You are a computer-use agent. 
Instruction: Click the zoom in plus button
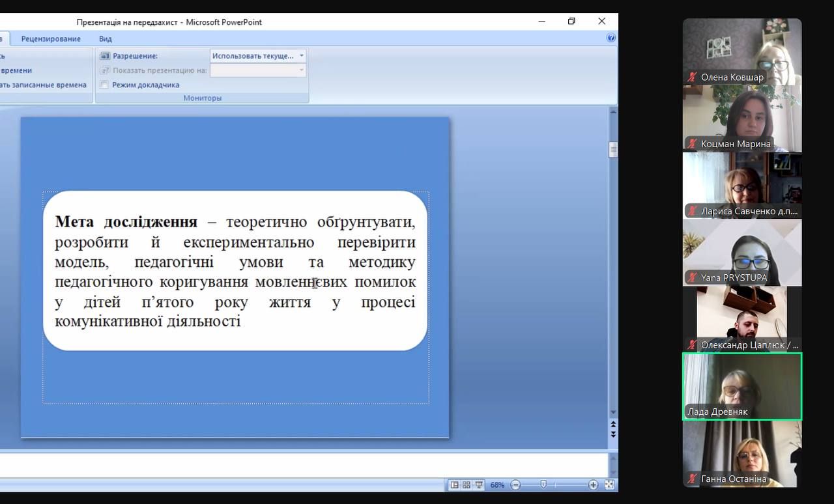593,485
